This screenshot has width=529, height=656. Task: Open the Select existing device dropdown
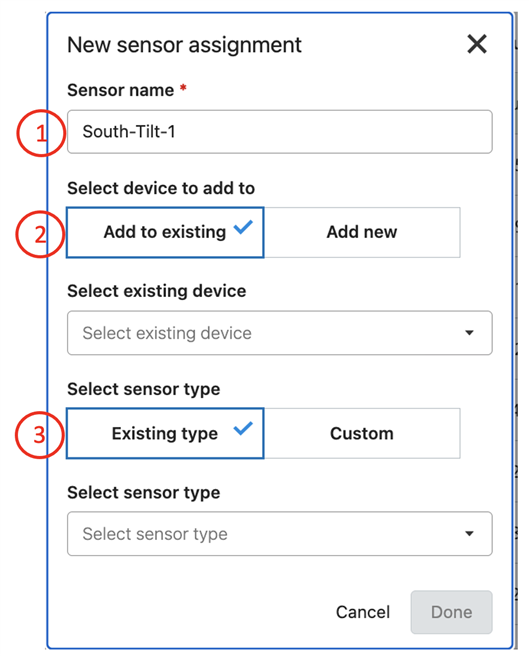click(280, 333)
